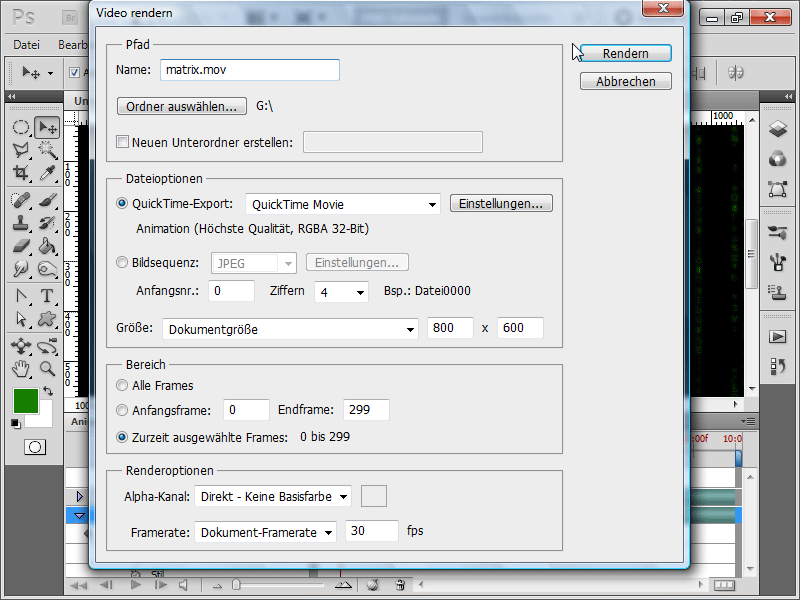
Task: Select the Path Selection tool
Action: [x=21, y=319]
